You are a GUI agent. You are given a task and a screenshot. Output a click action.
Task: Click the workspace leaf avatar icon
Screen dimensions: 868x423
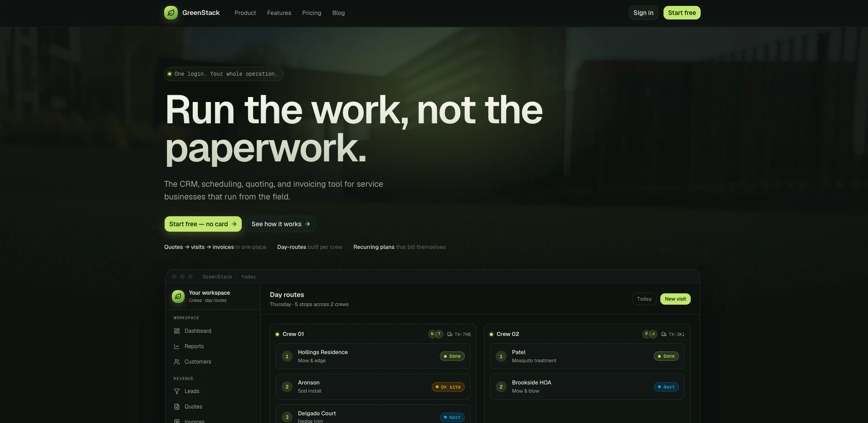click(178, 297)
